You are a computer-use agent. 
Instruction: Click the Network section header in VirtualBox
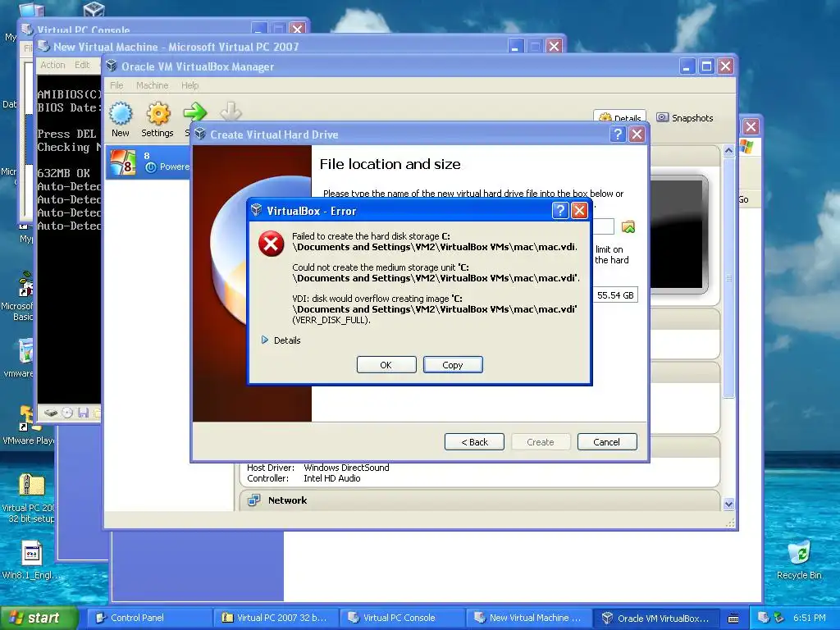[x=287, y=500]
